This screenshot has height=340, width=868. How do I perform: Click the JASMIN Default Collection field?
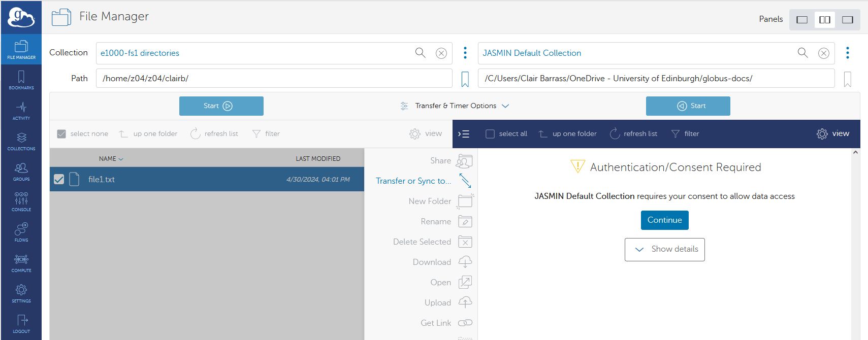pos(656,53)
